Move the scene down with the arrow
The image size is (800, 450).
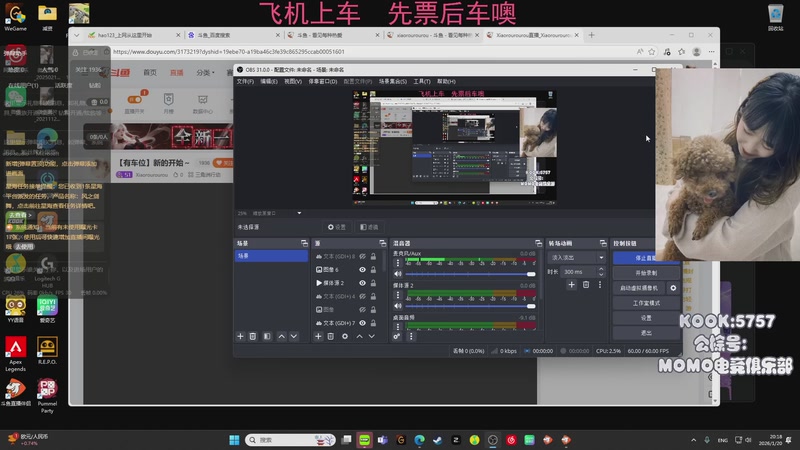(294, 336)
